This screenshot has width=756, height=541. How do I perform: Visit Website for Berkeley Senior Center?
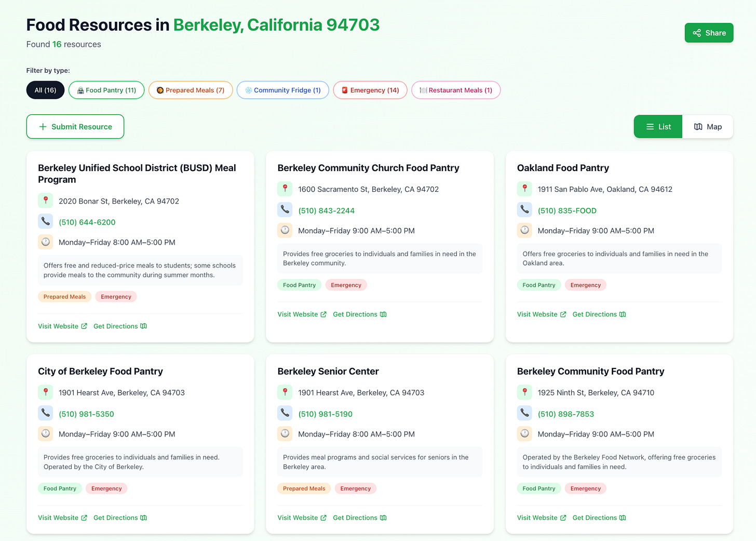coord(302,518)
